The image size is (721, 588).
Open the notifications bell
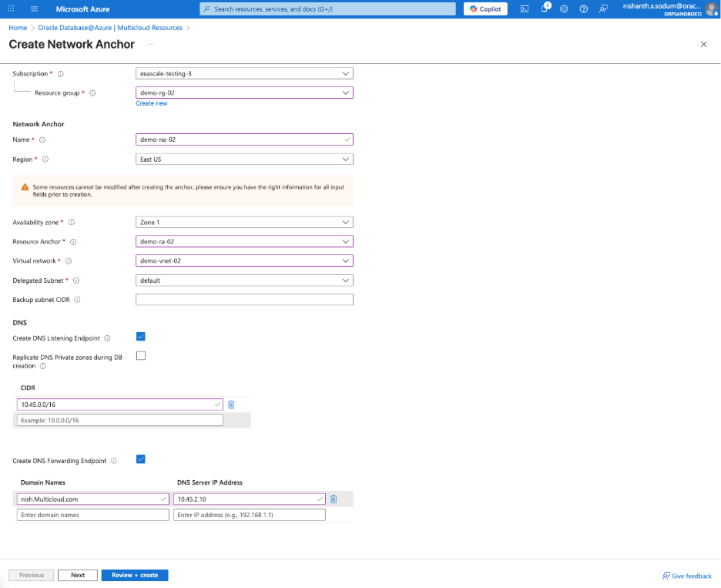(x=545, y=9)
